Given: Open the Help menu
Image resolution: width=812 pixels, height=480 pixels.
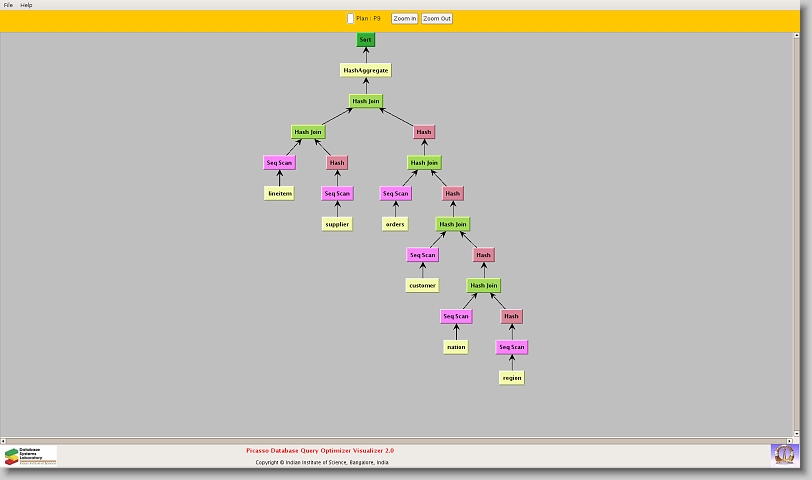Looking at the screenshot, I should 26,5.
